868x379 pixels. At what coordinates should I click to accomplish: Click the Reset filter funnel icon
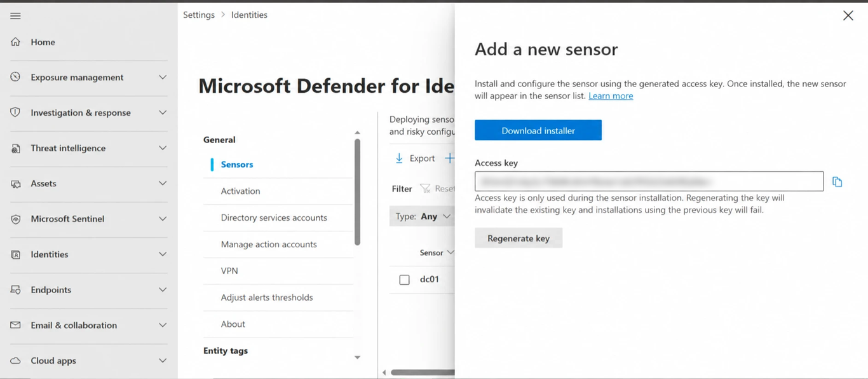pos(425,189)
